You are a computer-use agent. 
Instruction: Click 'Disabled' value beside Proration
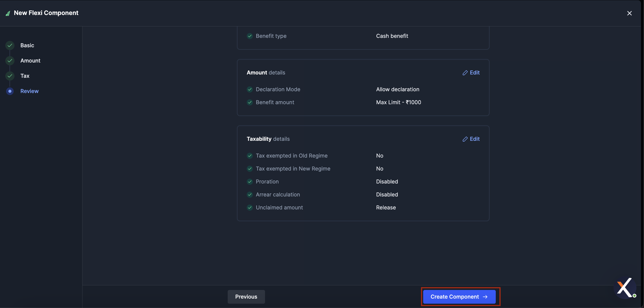387,182
